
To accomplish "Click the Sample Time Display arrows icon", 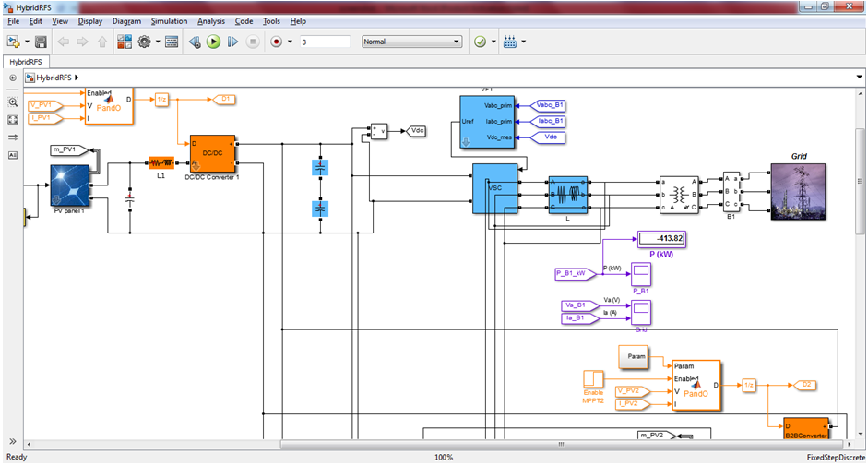I will (x=13, y=137).
